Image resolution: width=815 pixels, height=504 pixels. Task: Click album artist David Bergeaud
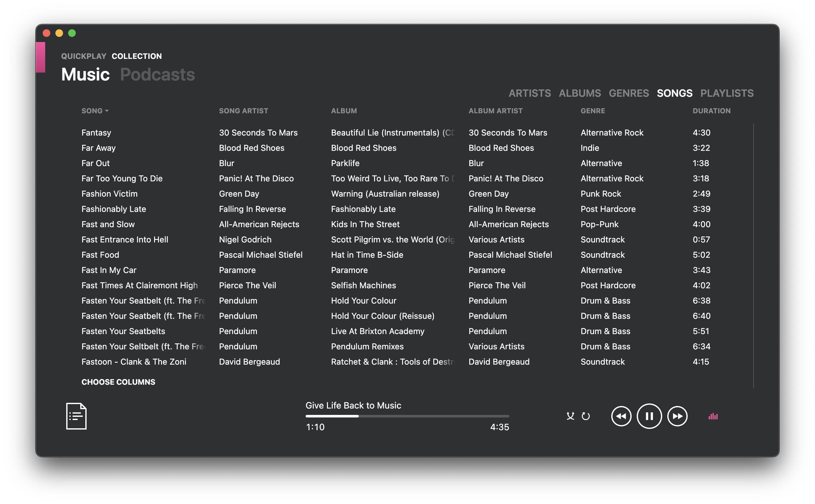pyautogui.click(x=499, y=362)
